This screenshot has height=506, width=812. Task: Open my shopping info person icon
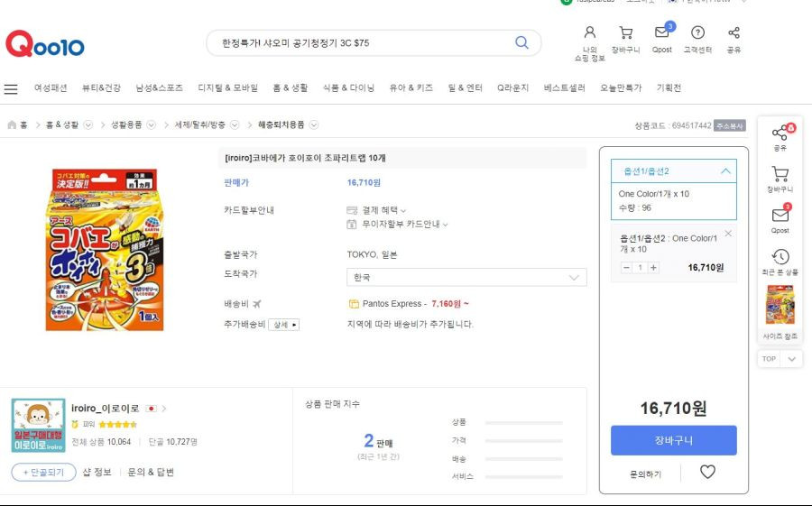[x=589, y=32]
